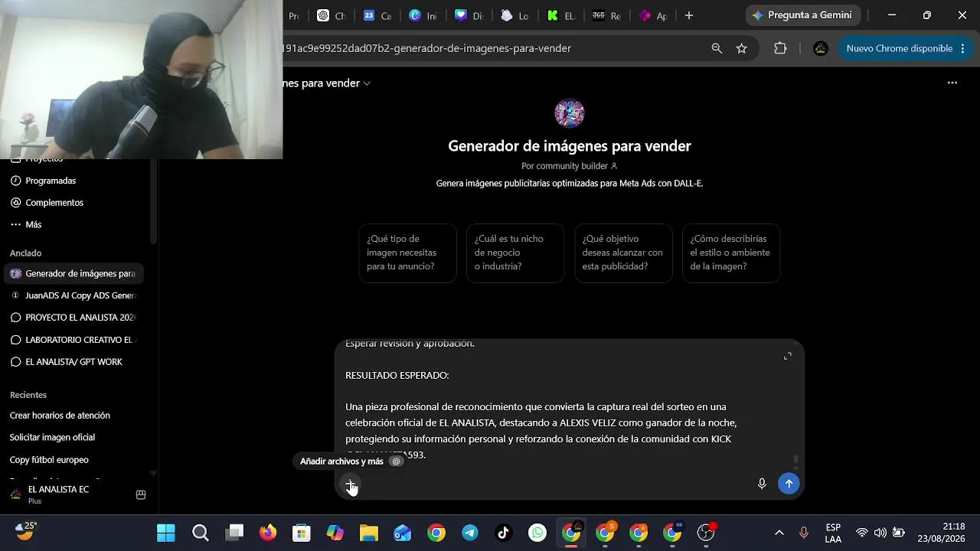The width and height of the screenshot is (980, 551).
Task: Open Microsoft Store from the taskbar
Action: click(x=302, y=533)
